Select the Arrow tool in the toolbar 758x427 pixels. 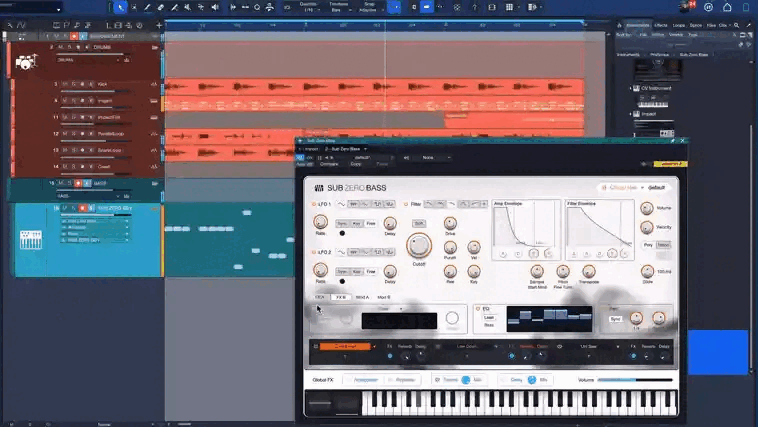click(x=120, y=7)
